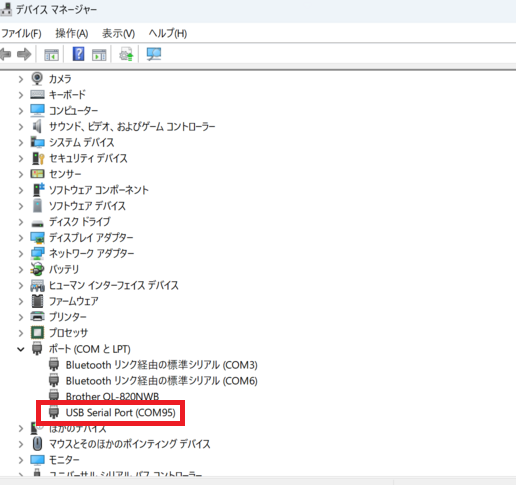Click the processor icon beside プロセッサ

point(37,332)
